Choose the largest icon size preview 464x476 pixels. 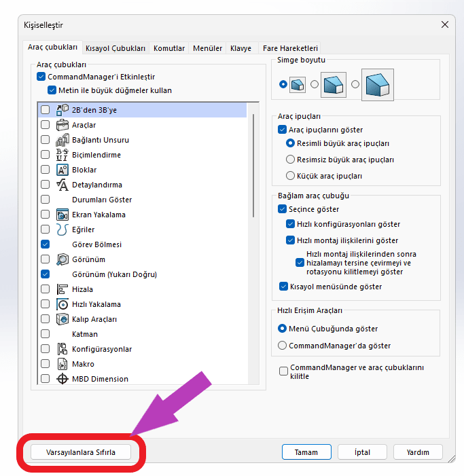tap(377, 85)
